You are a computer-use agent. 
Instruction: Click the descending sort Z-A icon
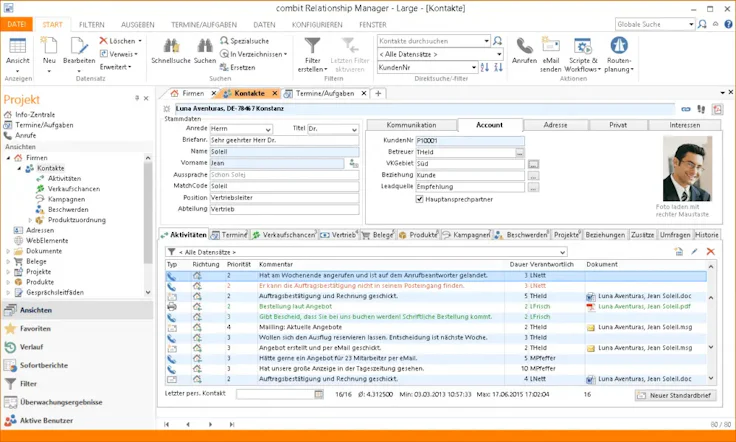[498, 67]
